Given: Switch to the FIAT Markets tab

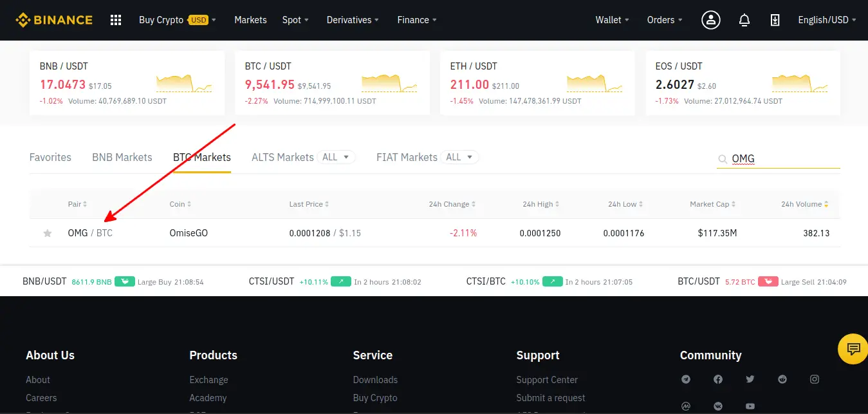Looking at the screenshot, I should pos(407,157).
